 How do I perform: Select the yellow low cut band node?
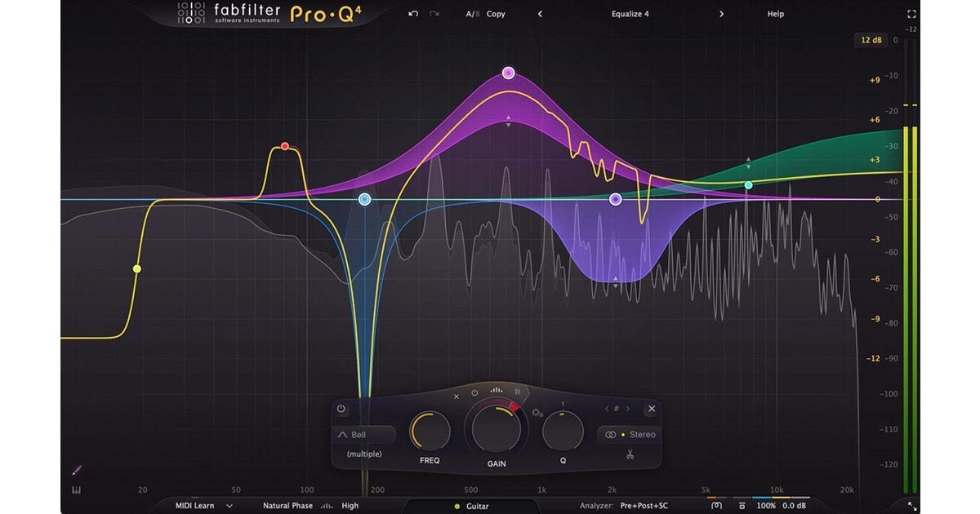[x=136, y=268]
